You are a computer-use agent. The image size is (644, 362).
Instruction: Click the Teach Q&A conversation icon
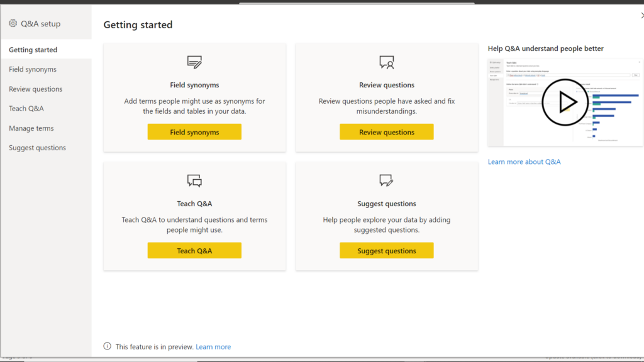pyautogui.click(x=194, y=181)
